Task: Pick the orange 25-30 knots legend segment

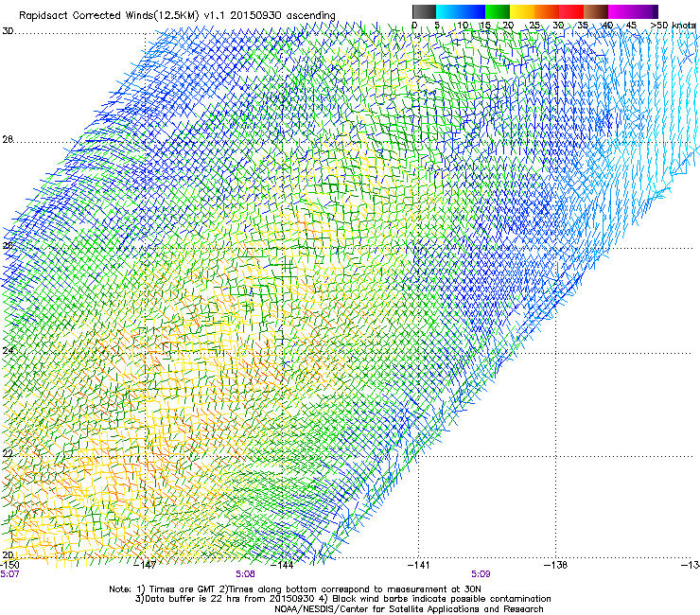Action: click(x=547, y=11)
